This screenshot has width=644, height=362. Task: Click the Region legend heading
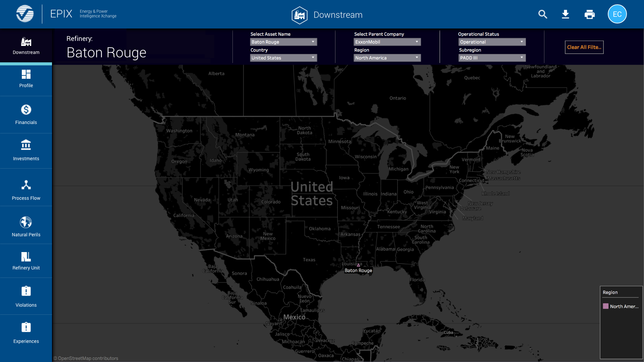(x=610, y=292)
